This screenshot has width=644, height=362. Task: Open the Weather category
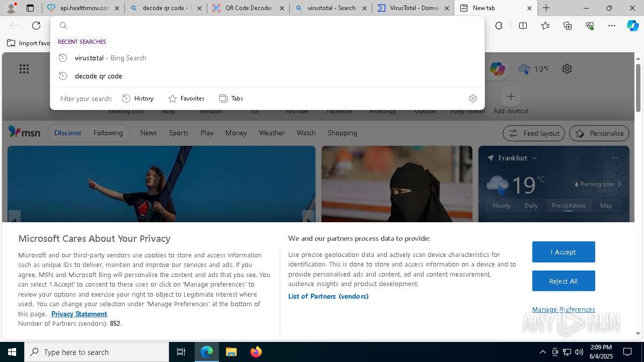pyautogui.click(x=272, y=133)
